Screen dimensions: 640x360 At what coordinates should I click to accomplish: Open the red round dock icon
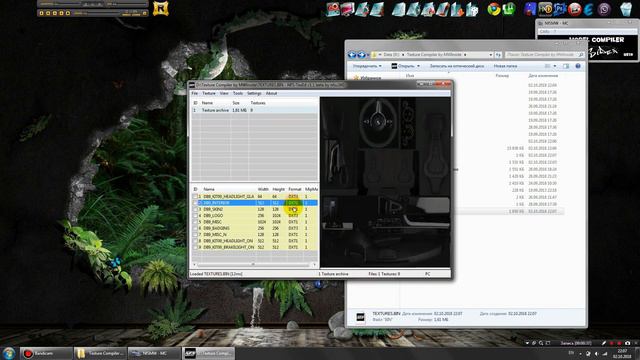(575, 9)
